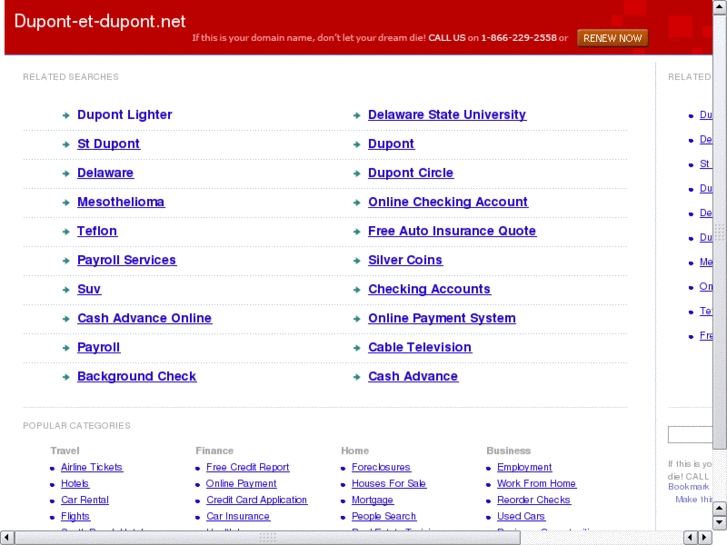
Task: Open the Dupont Lighter link
Action: coord(124,115)
